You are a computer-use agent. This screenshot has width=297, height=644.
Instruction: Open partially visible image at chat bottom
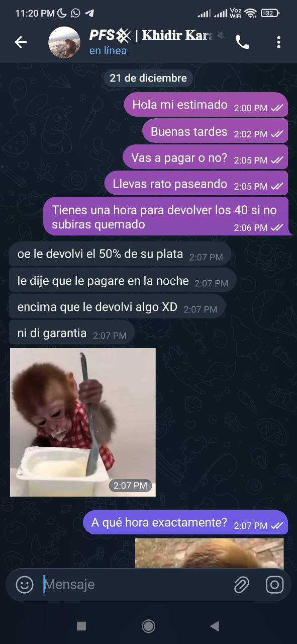click(209, 553)
